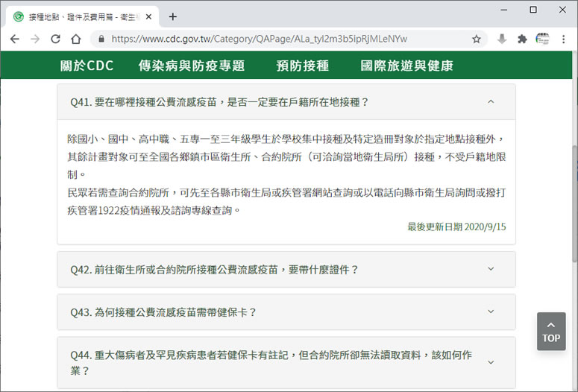Expand Q44 with its chevron
This screenshot has width=578, height=392.
coord(491,362)
